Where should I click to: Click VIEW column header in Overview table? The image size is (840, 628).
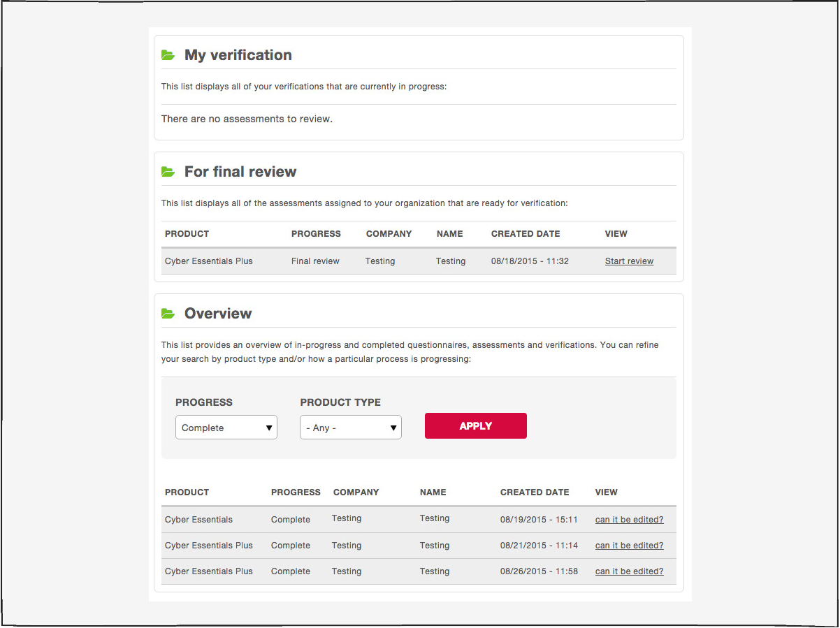coord(606,492)
